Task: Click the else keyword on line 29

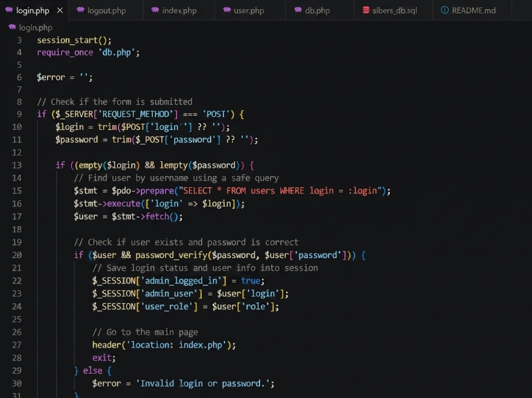Action: tap(93, 370)
